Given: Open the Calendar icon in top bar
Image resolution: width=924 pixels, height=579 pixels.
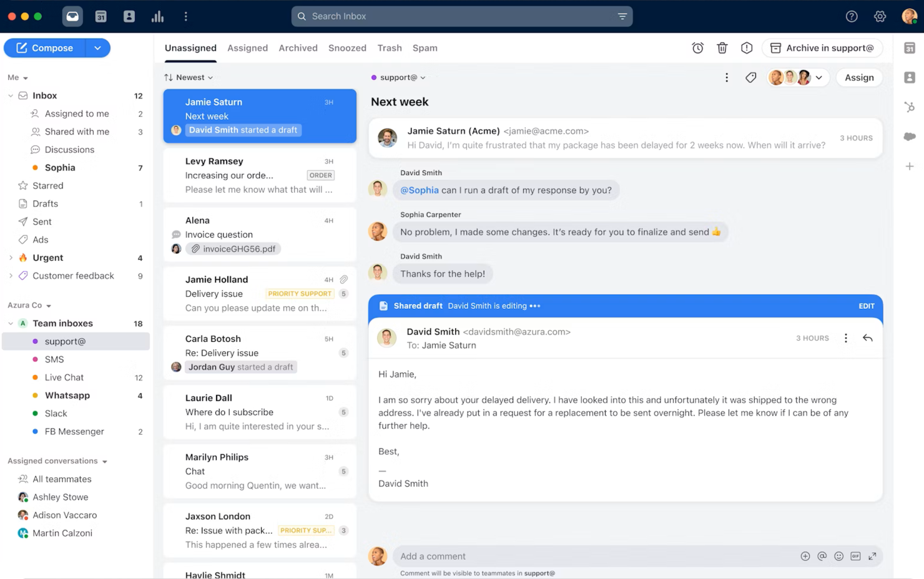Looking at the screenshot, I should tap(101, 16).
